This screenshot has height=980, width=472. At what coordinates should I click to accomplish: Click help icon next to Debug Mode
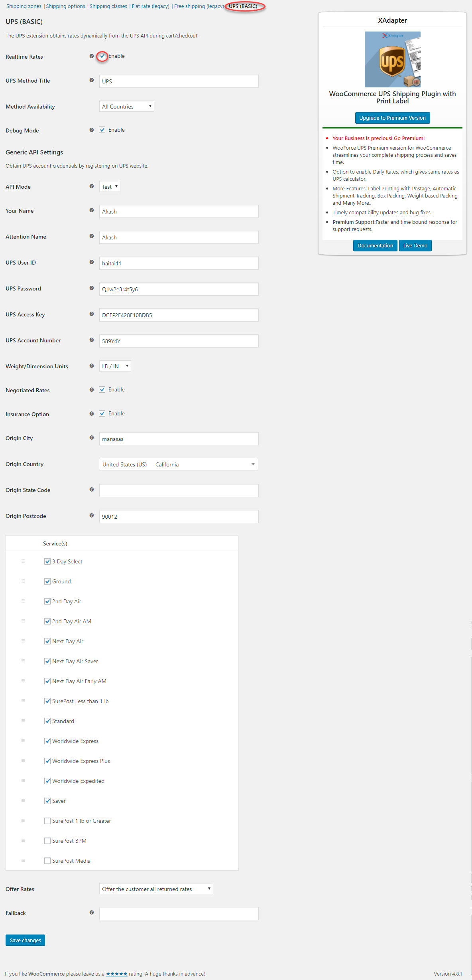point(92,130)
